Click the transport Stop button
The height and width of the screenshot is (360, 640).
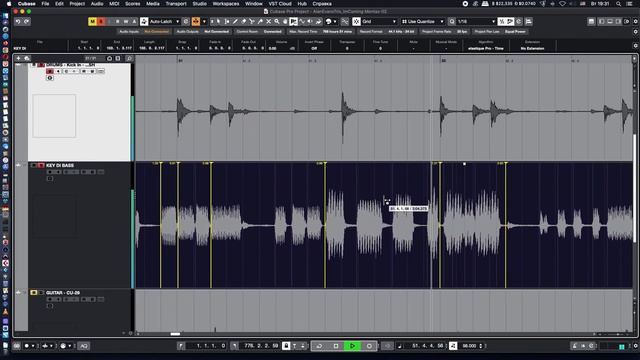coord(336,346)
